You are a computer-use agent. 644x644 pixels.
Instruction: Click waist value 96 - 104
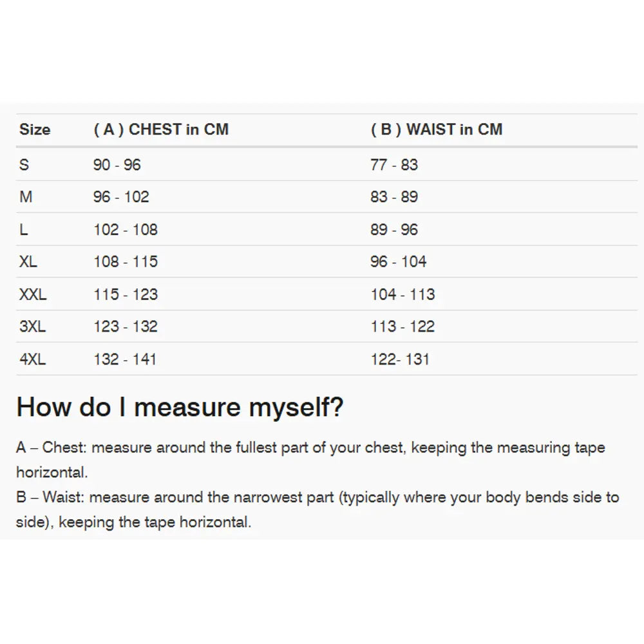[x=399, y=262]
